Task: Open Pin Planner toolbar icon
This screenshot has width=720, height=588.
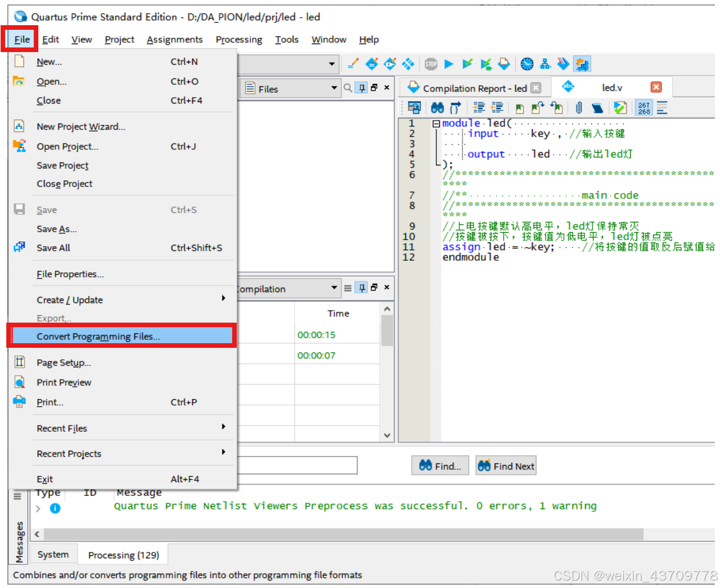Action: pyautogui.click(x=390, y=64)
